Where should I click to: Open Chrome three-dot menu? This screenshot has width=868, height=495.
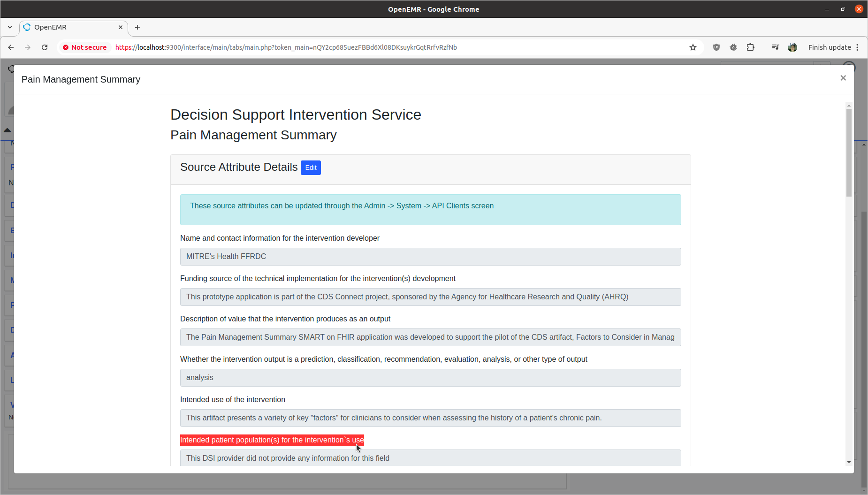point(857,47)
